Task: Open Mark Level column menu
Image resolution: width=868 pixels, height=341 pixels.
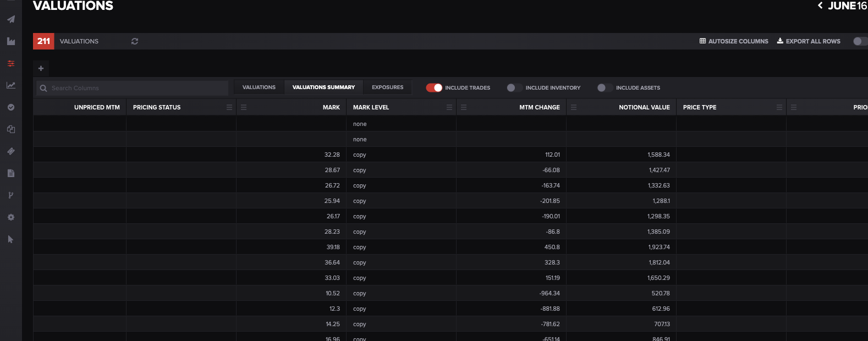Action: pyautogui.click(x=449, y=107)
